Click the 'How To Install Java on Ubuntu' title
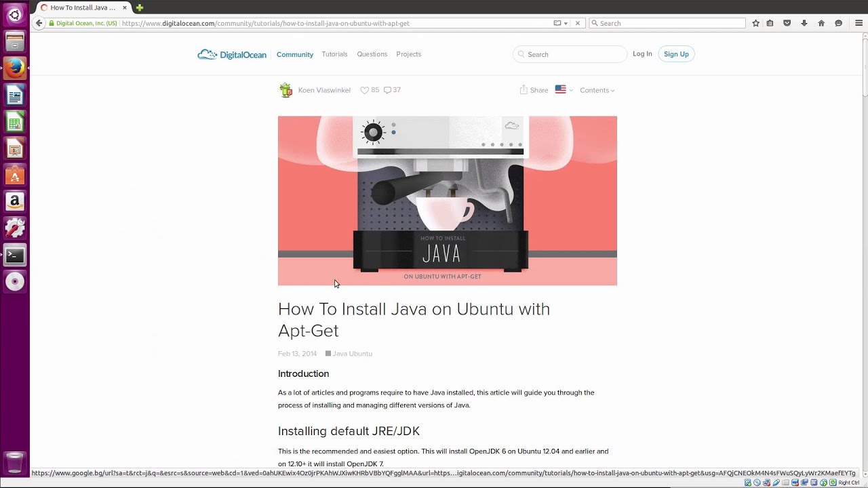 pos(414,319)
